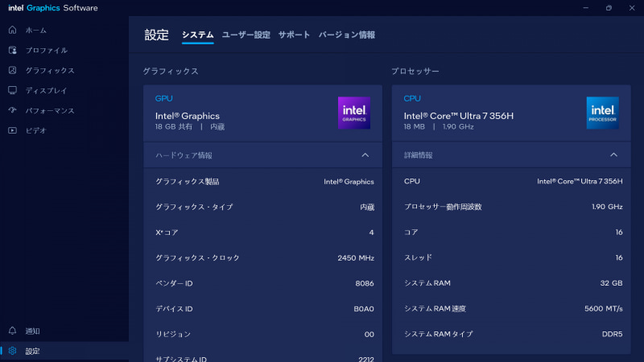Minimize the Intel Graphics Software window

[x=586, y=8]
